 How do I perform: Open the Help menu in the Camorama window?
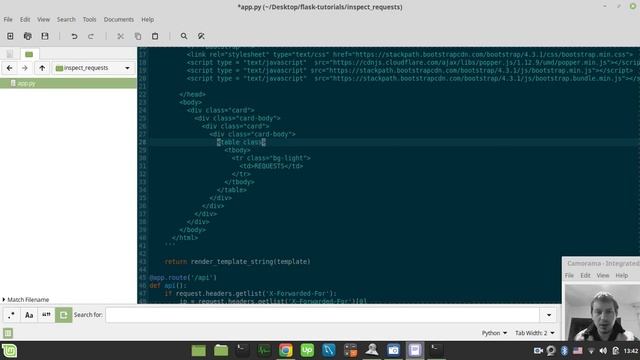tap(622, 276)
